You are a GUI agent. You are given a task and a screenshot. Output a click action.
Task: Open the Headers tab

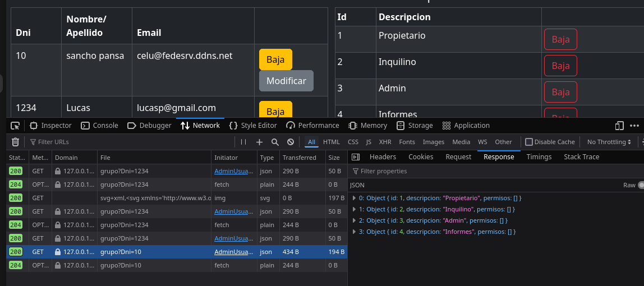tap(383, 157)
